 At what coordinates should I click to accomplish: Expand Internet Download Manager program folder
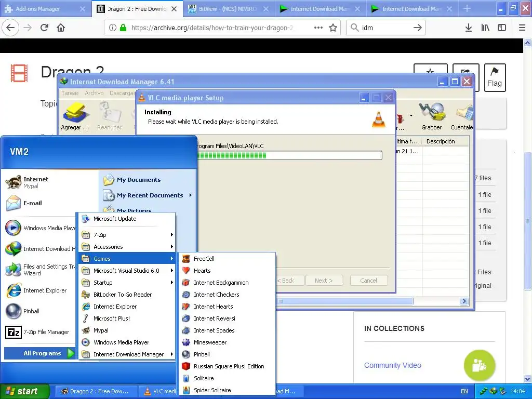127,354
